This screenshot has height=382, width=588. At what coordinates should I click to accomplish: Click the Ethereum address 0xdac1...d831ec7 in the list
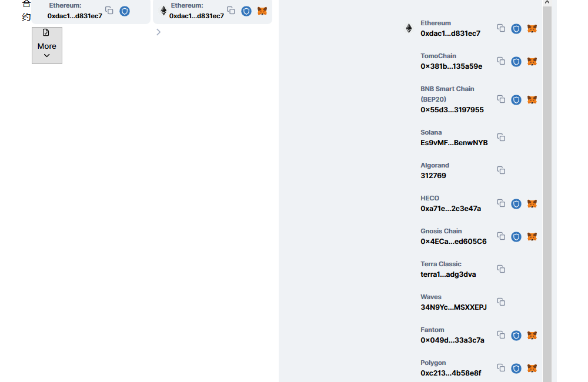pos(450,33)
